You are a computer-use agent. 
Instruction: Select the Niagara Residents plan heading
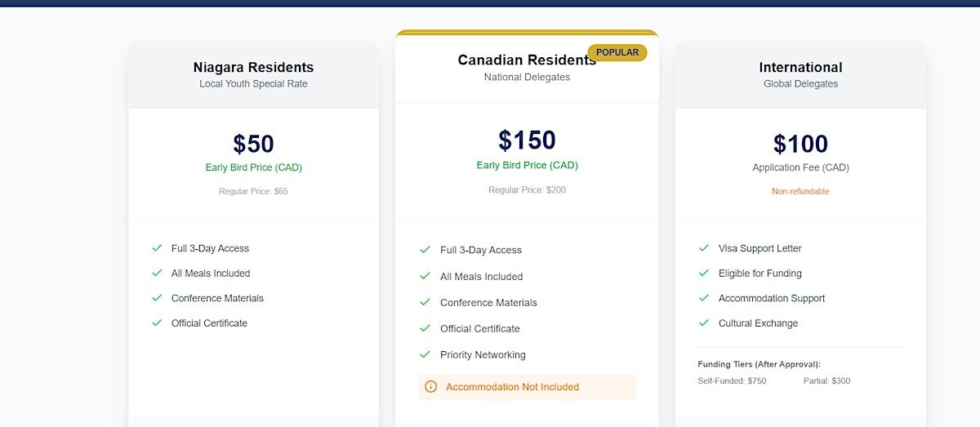coord(253,68)
